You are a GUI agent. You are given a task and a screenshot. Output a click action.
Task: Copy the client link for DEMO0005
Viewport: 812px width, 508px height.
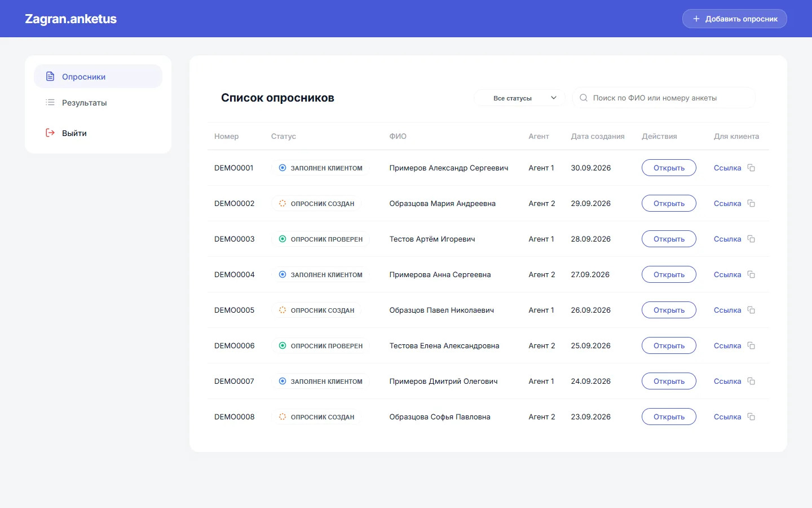(x=751, y=310)
